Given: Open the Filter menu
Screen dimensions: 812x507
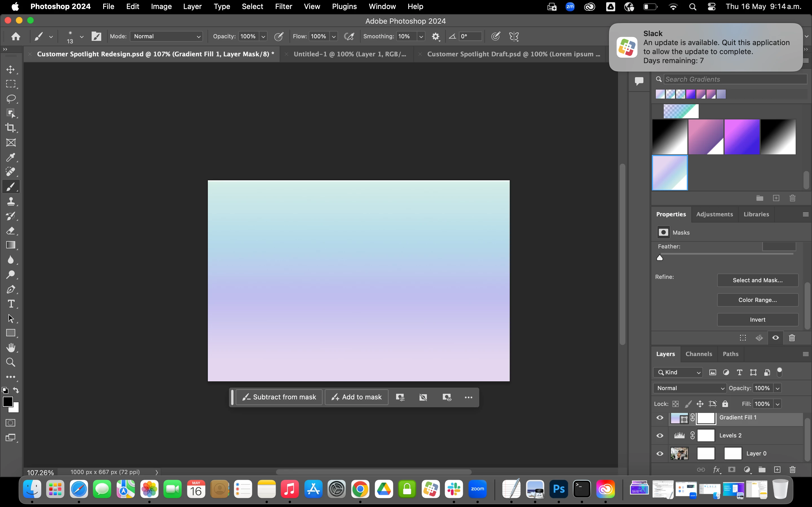Looking at the screenshot, I should (283, 6).
